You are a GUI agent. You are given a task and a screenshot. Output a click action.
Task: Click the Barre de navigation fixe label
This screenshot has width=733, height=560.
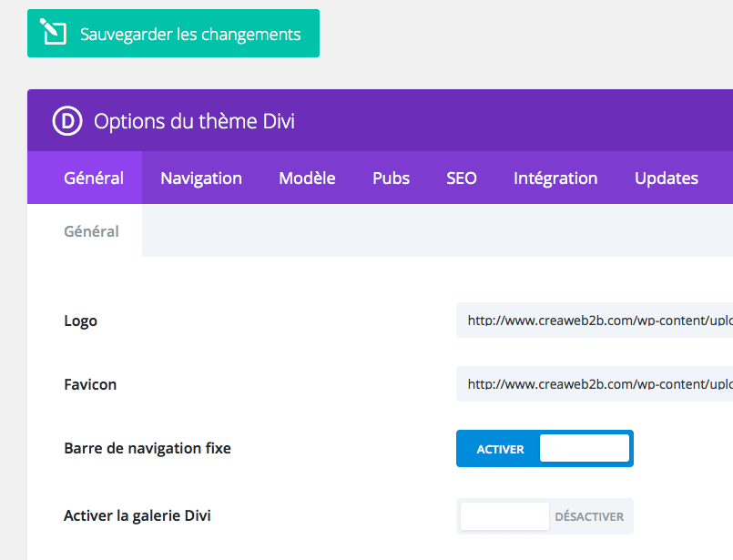[148, 448]
